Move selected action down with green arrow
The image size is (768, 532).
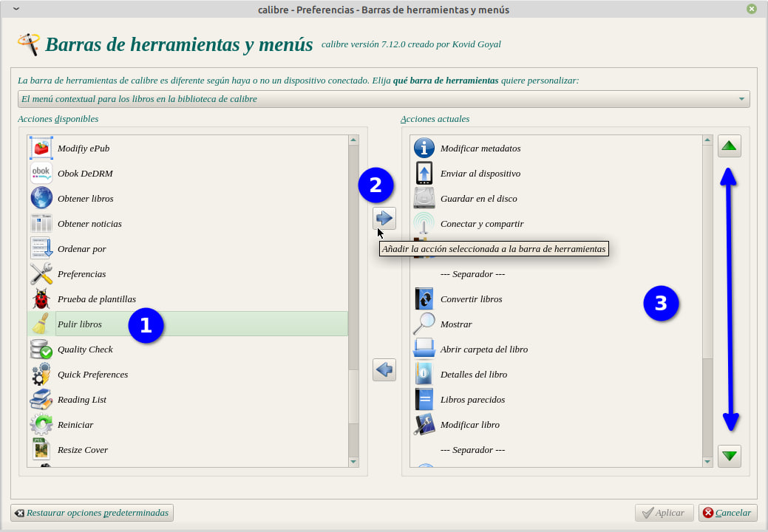[730, 456]
